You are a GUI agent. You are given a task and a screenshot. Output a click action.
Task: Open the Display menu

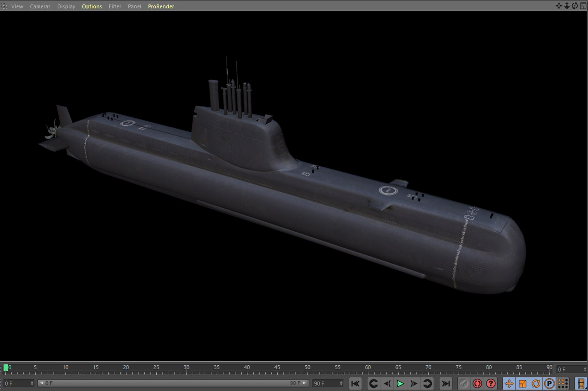click(x=66, y=7)
